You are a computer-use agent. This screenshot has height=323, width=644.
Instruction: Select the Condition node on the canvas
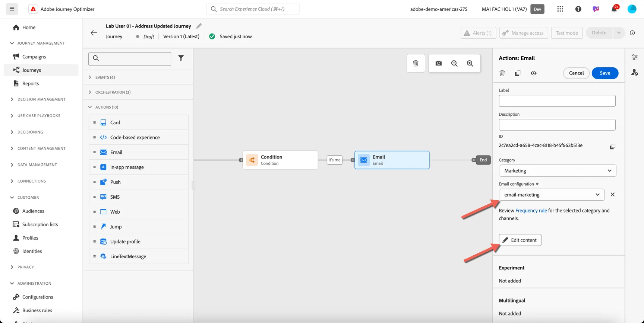tap(280, 160)
